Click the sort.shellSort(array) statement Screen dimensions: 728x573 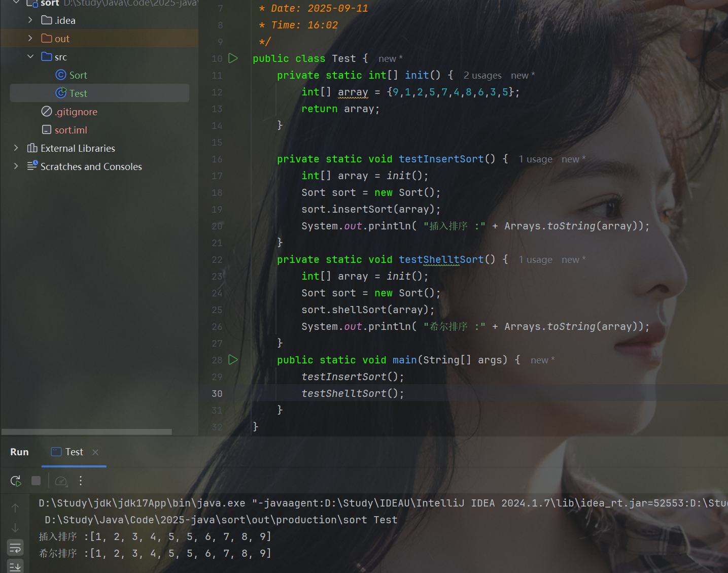pos(368,310)
